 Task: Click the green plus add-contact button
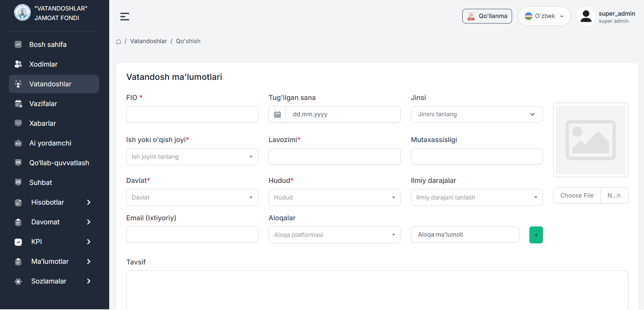(536, 235)
